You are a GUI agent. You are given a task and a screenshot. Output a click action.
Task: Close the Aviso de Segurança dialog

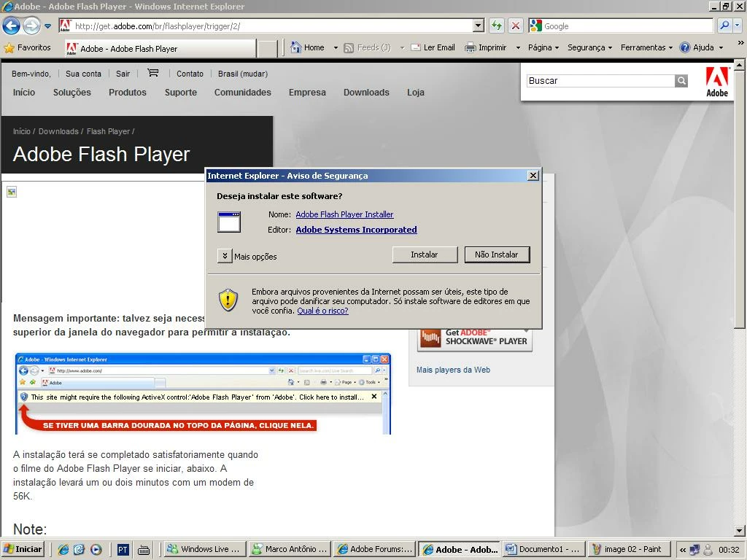click(533, 176)
